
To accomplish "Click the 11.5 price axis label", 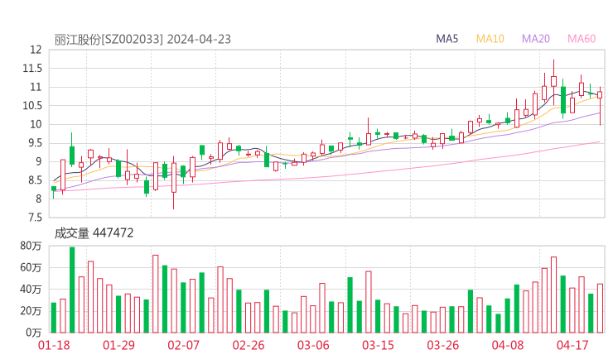I will tap(32, 69).
